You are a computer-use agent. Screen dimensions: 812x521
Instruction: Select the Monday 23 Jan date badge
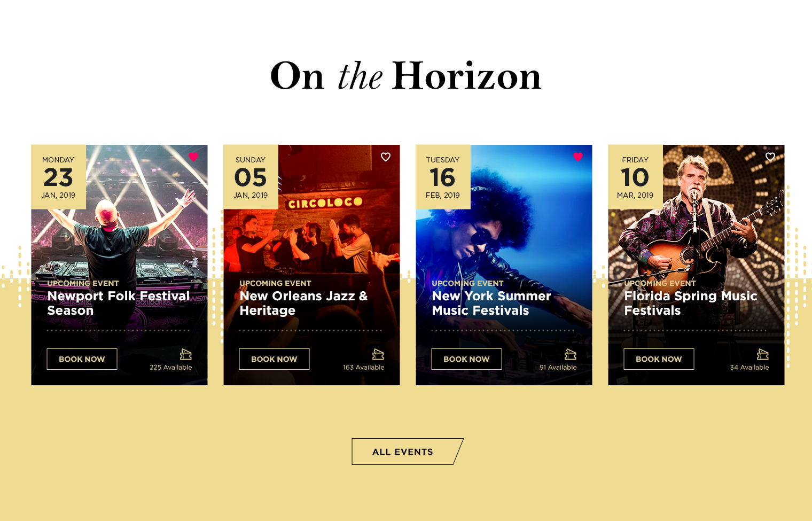pyautogui.click(x=58, y=177)
